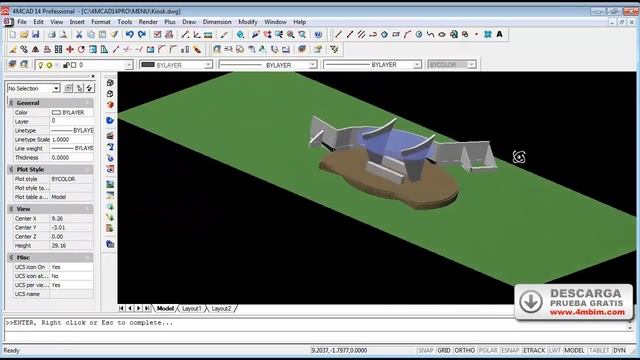Click the Print icon in toolbar
The width and height of the screenshot is (640, 360).
click(x=52, y=35)
